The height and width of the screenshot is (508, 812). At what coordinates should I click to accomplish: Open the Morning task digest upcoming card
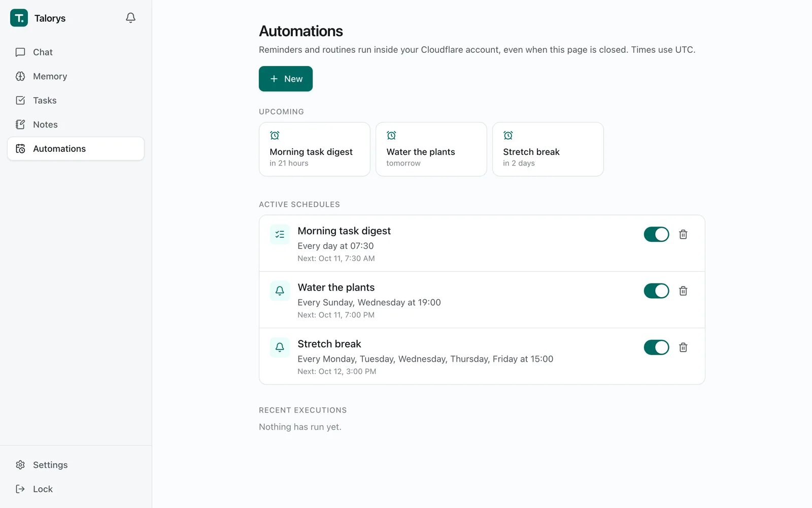click(315, 149)
